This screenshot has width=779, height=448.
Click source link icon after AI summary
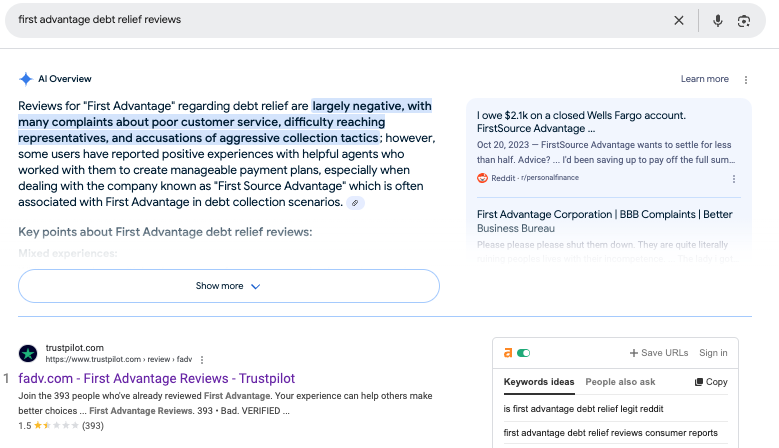click(355, 203)
